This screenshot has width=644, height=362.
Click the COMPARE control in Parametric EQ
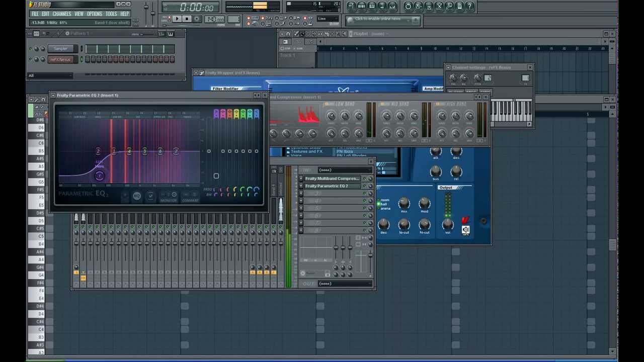[190, 197]
